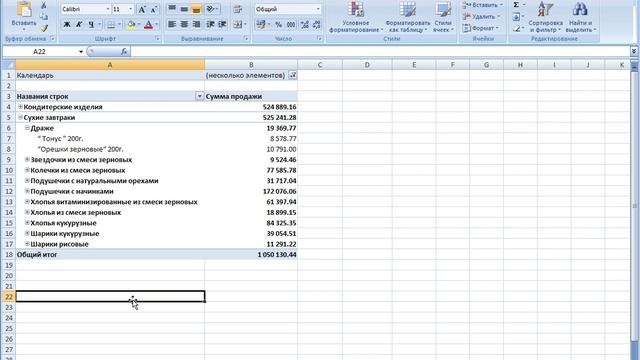Open Условное форматирование menu
Image resolution: width=640 pixels, height=360 pixels.
(x=356, y=17)
